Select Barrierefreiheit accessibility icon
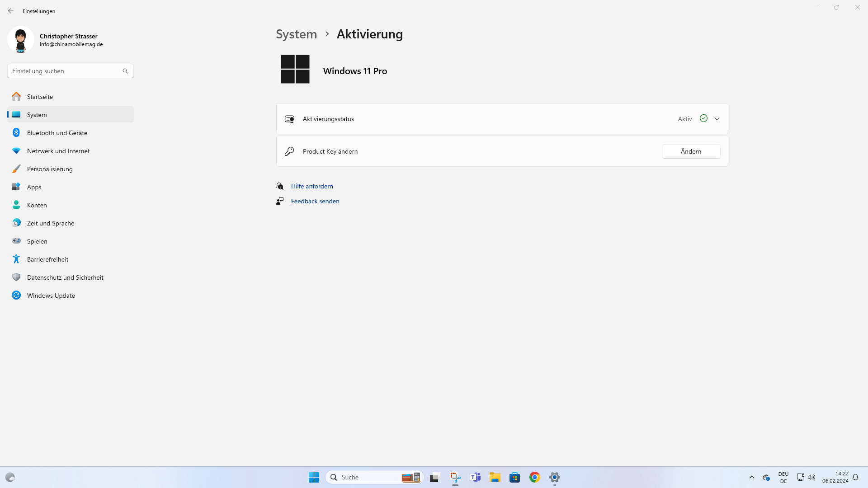The width and height of the screenshot is (868, 488). click(x=16, y=259)
